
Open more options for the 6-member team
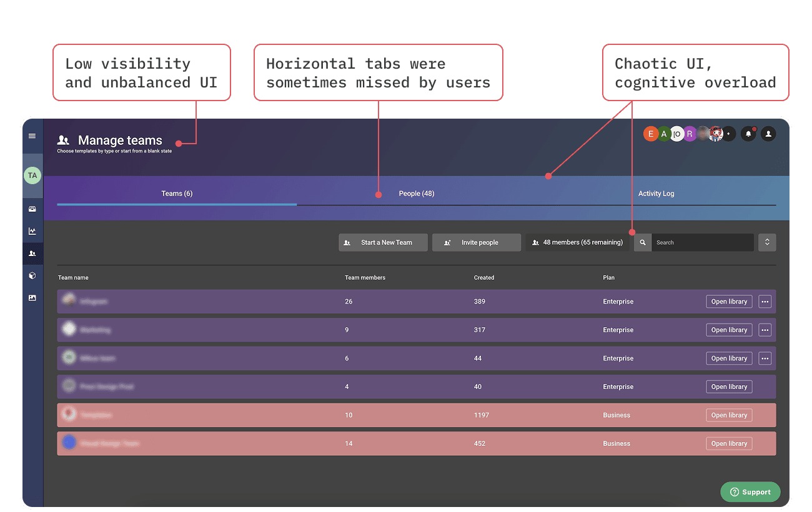(x=765, y=358)
